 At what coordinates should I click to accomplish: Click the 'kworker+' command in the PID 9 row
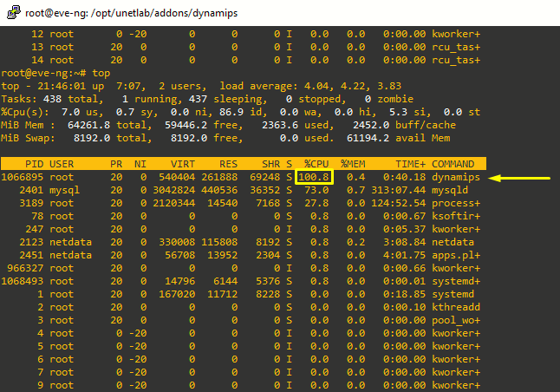pos(456,385)
